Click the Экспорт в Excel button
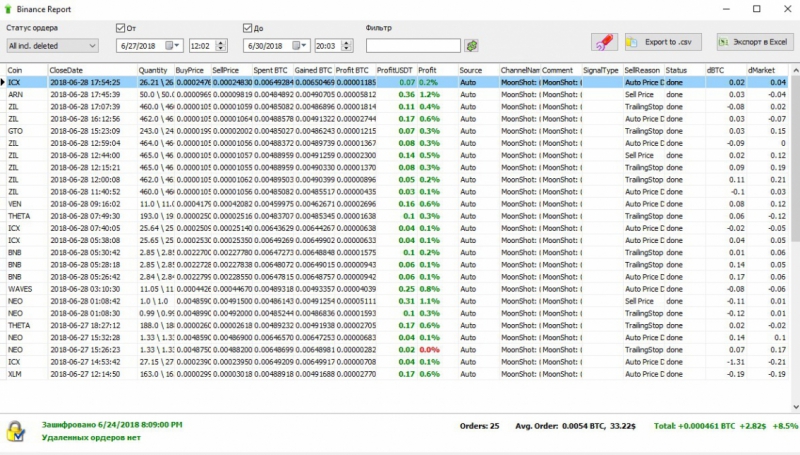The width and height of the screenshot is (800, 455). (x=755, y=42)
